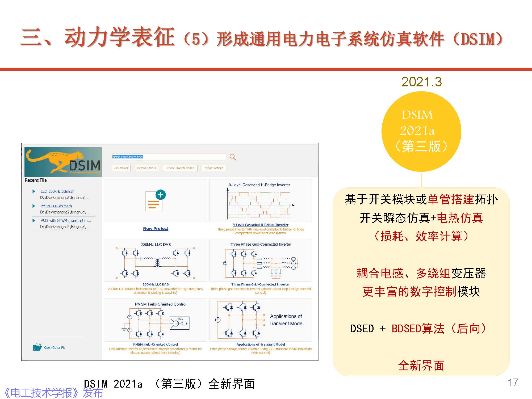Open recent file VSI3 with SPWM
The height and width of the screenshot is (399, 532).
coord(66,221)
